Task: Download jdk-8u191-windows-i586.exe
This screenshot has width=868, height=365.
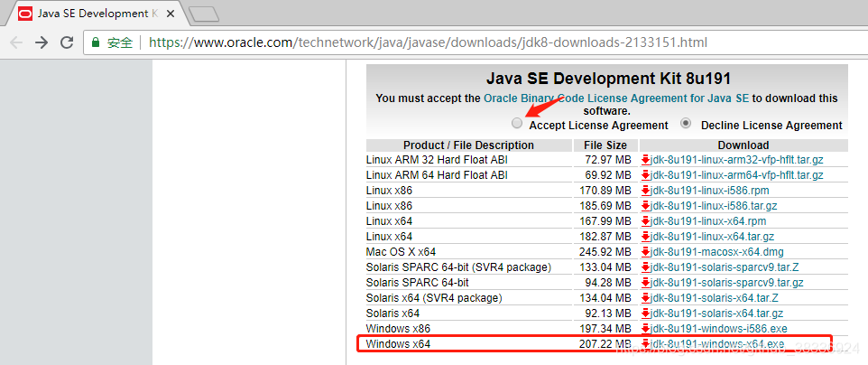Action: click(718, 329)
